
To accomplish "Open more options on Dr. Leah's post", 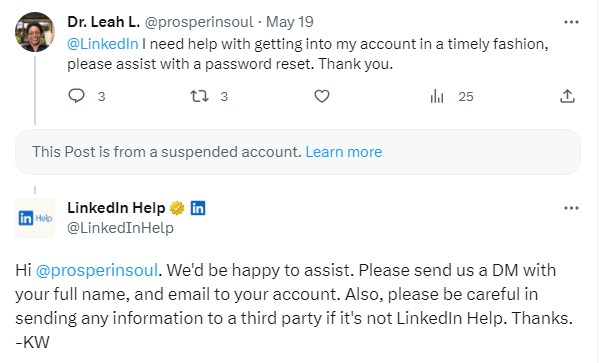I will (x=571, y=22).
